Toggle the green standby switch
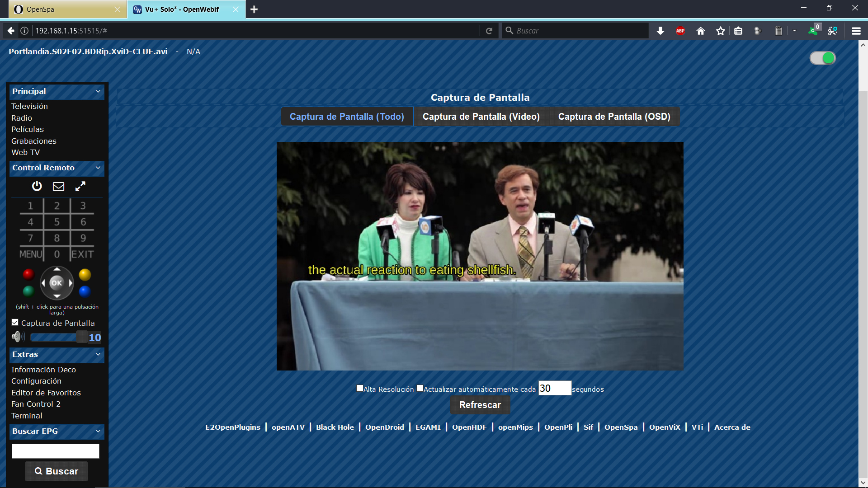Screen dimensions: 868x488 (823, 58)
